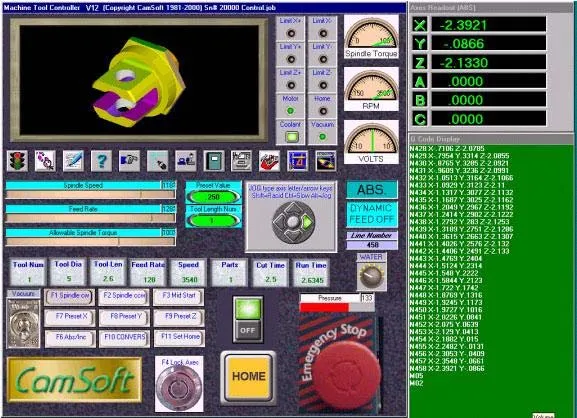Screen dimensions: 577x418
Task: Click the purple chain links icon
Action: click(x=45, y=161)
